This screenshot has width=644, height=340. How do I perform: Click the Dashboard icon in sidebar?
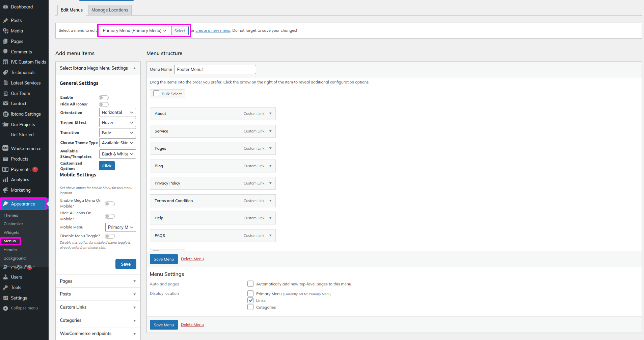coord(5,7)
